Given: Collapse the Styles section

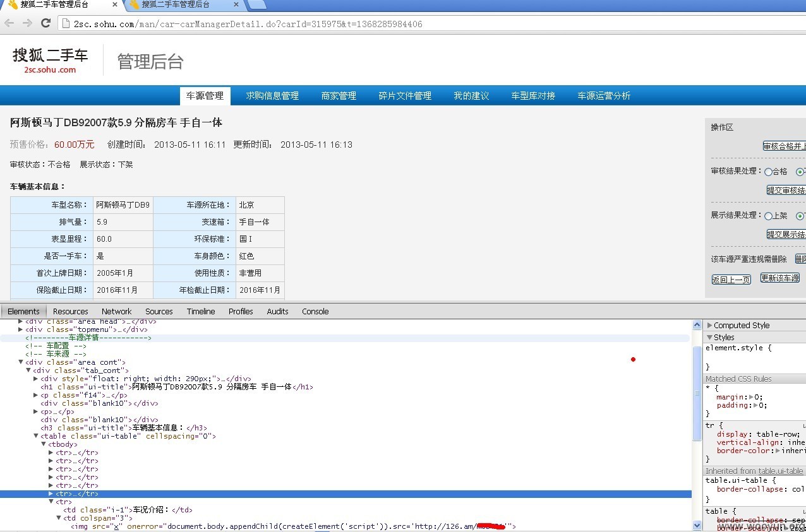Looking at the screenshot, I should click(x=709, y=338).
